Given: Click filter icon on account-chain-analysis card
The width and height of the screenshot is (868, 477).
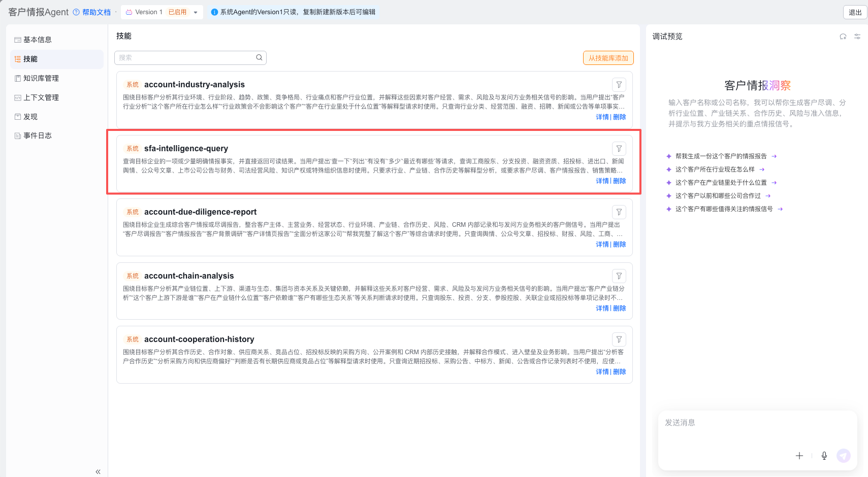Looking at the screenshot, I should [619, 276].
